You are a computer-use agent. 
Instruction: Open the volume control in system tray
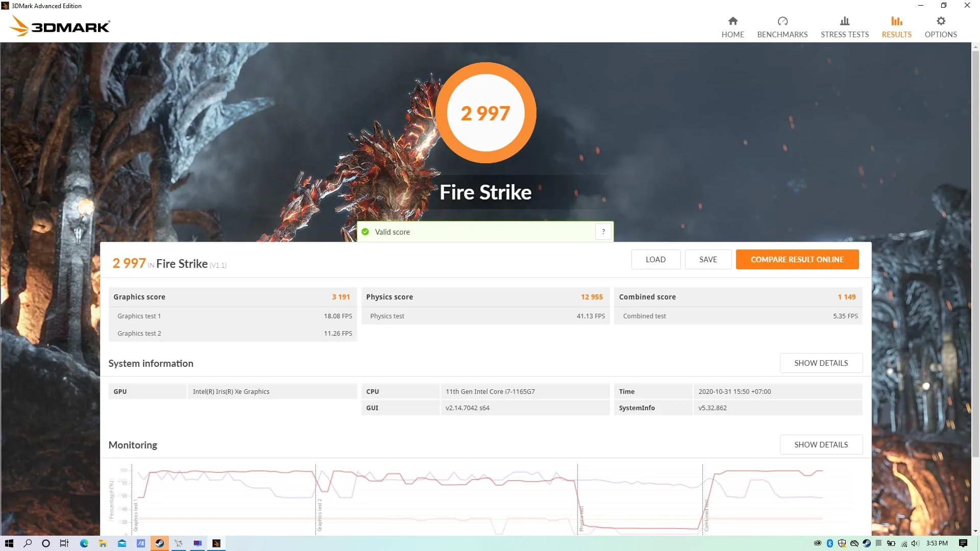point(915,543)
